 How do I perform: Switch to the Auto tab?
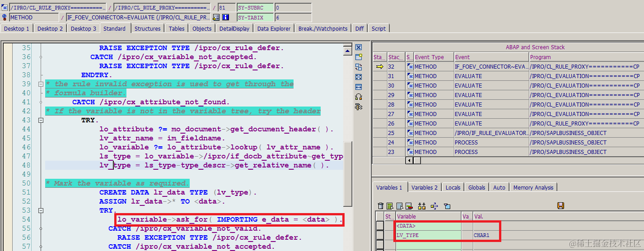pyautogui.click(x=499, y=187)
